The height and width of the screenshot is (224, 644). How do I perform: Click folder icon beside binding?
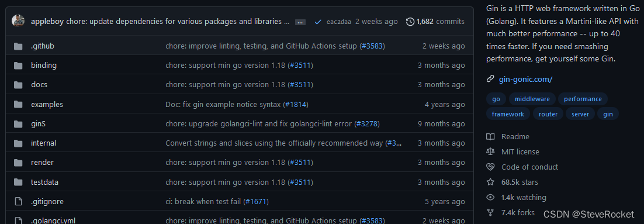[x=18, y=66]
